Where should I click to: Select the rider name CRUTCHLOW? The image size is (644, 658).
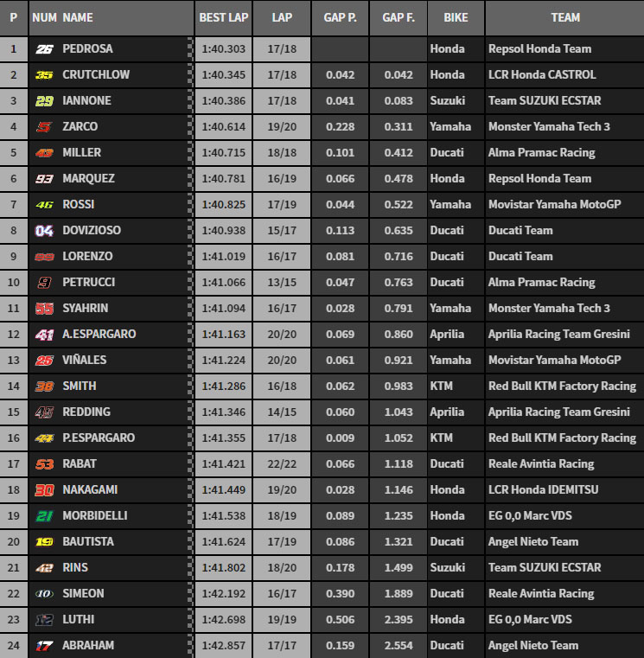[96, 74]
